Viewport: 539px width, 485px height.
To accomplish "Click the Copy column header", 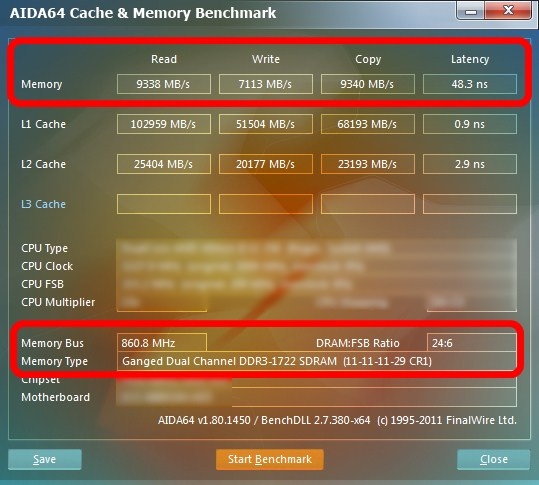I will click(368, 59).
